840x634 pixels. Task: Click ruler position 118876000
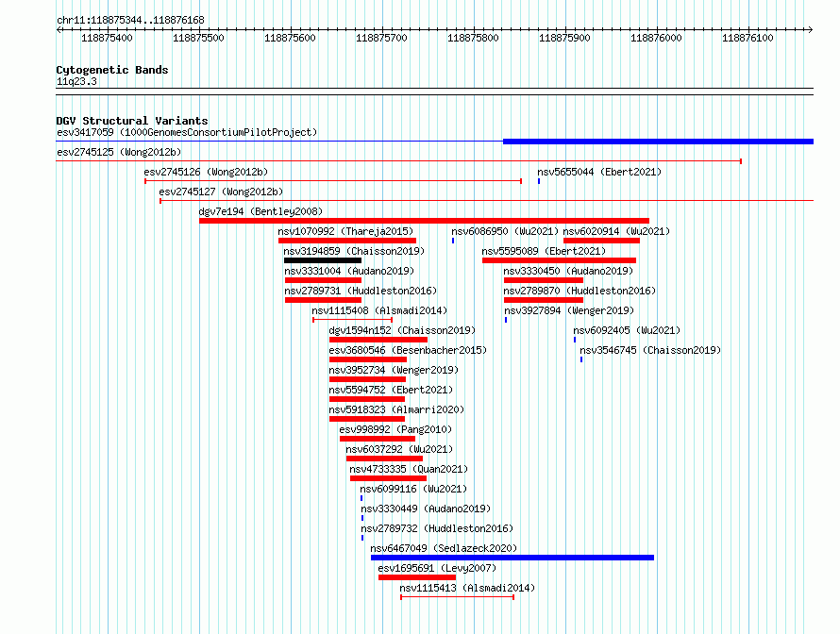656,38
